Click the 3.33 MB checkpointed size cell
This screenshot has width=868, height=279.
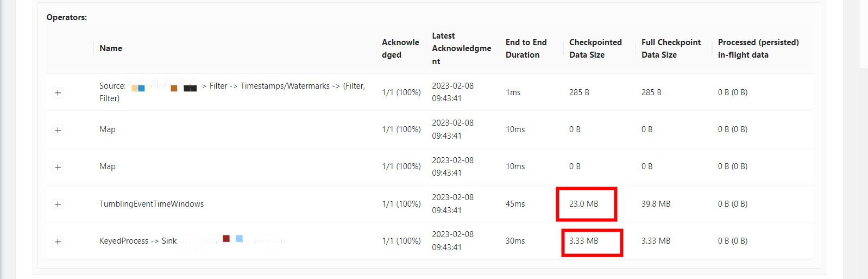pyautogui.click(x=584, y=241)
